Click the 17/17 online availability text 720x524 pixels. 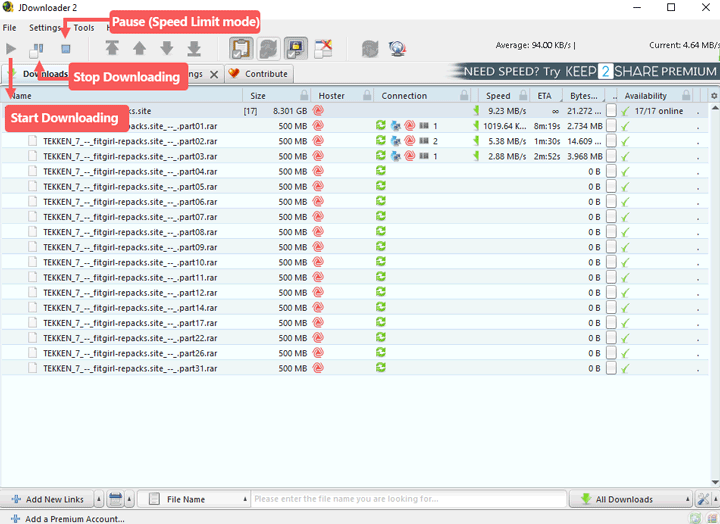click(x=658, y=111)
